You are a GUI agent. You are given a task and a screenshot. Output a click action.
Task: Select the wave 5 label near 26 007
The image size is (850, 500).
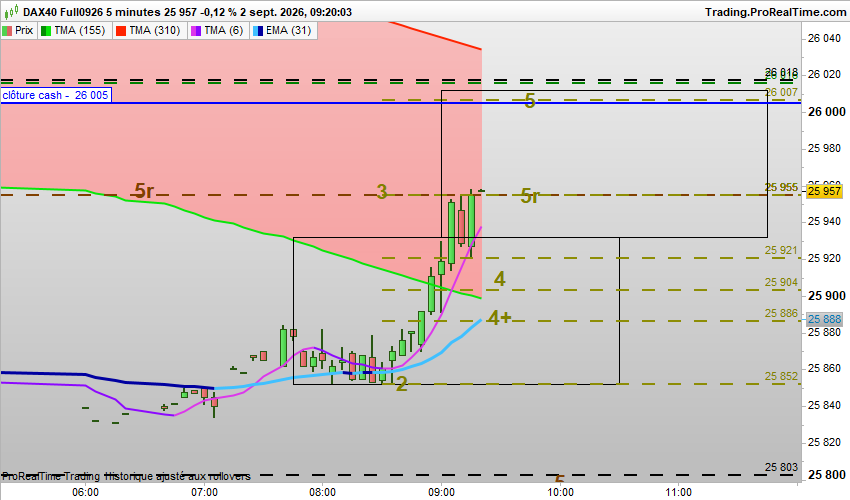pyautogui.click(x=530, y=101)
